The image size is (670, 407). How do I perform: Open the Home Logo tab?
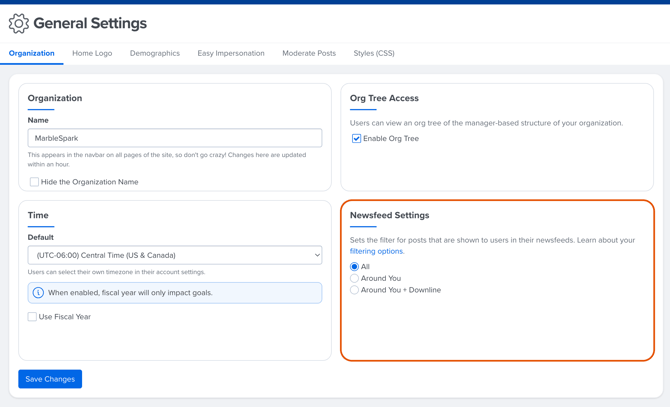(x=92, y=53)
